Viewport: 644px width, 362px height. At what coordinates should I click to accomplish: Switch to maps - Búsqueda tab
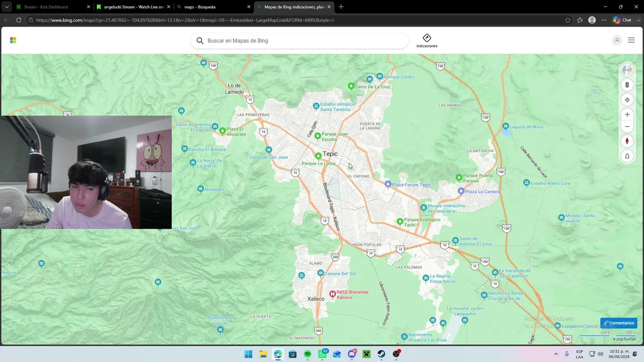pos(213,7)
